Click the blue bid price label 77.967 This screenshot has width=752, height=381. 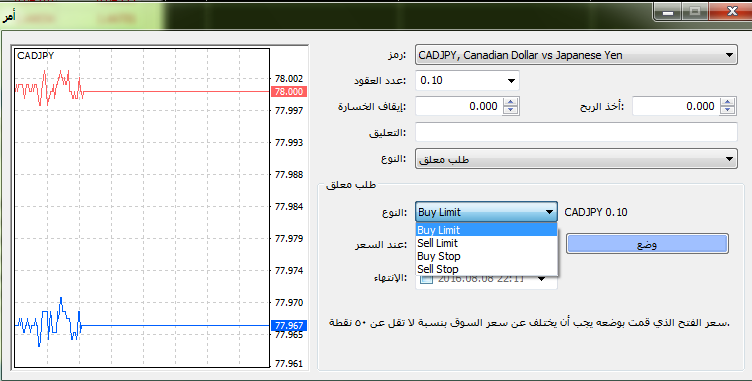289,326
